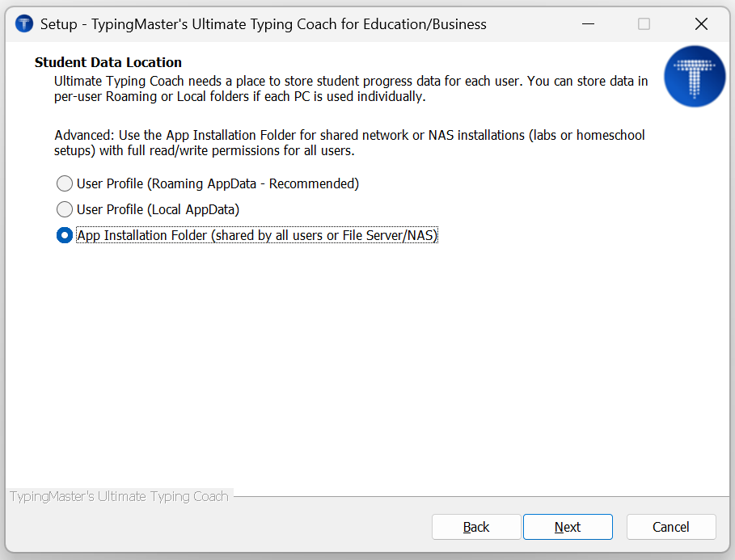
Task: Click the greyed footer TypingMaster's Ultimate Typing Coach label
Action: (x=119, y=496)
